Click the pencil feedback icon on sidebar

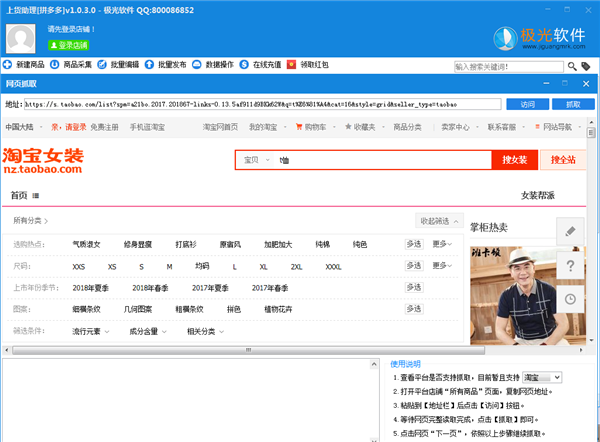[570, 231]
